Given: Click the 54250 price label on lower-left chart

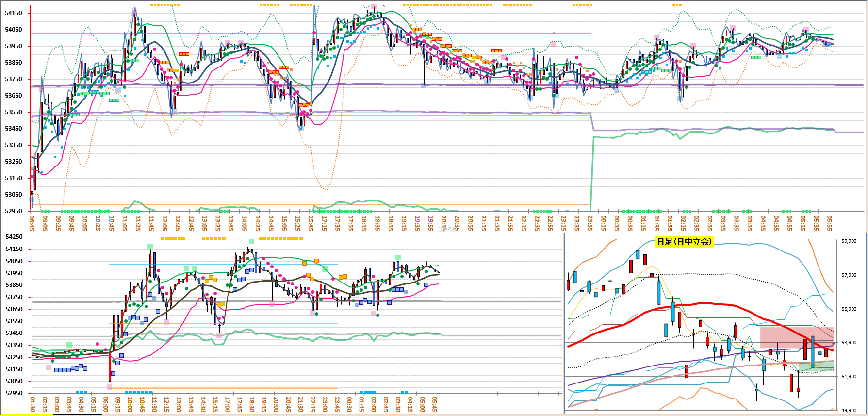Looking at the screenshot, I should [x=14, y=237].
